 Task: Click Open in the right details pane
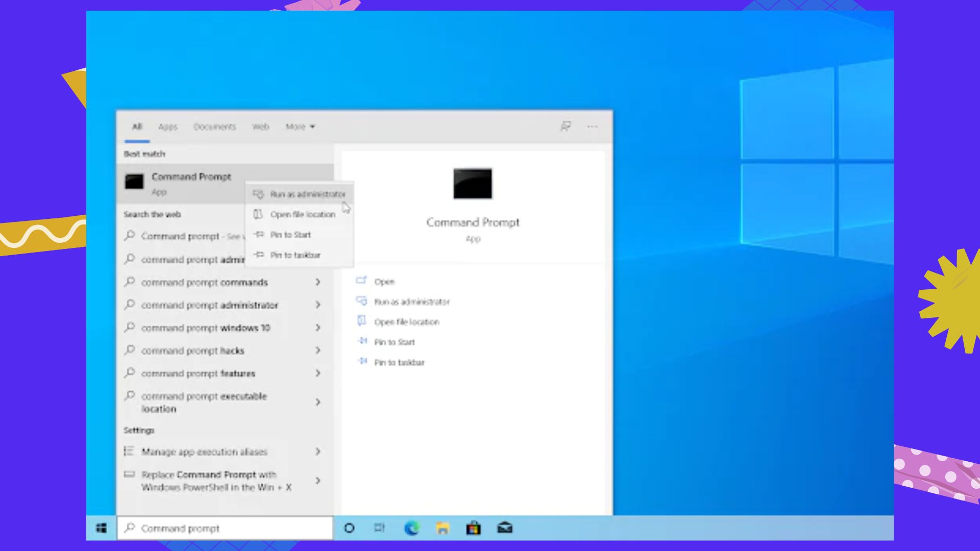coord(384,282)
